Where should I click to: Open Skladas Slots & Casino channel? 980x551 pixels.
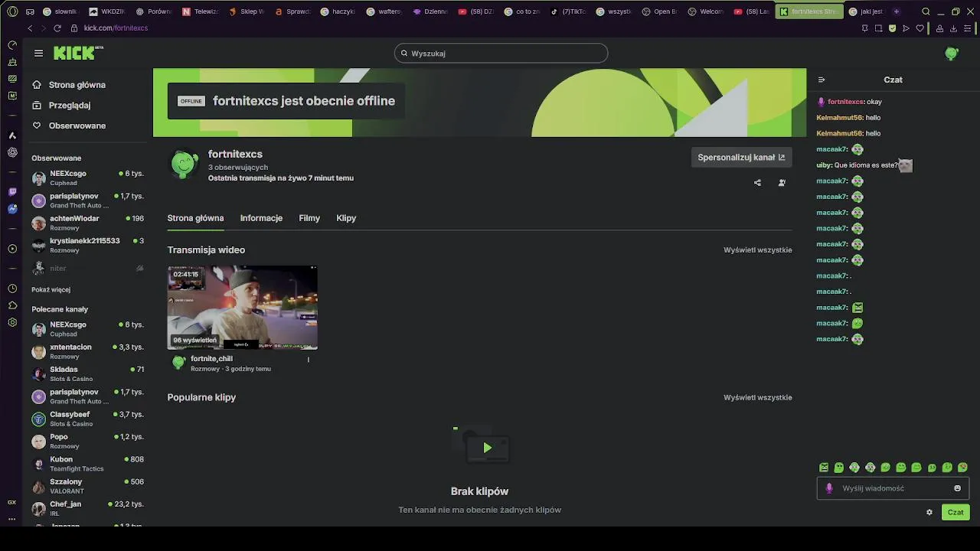87,373
